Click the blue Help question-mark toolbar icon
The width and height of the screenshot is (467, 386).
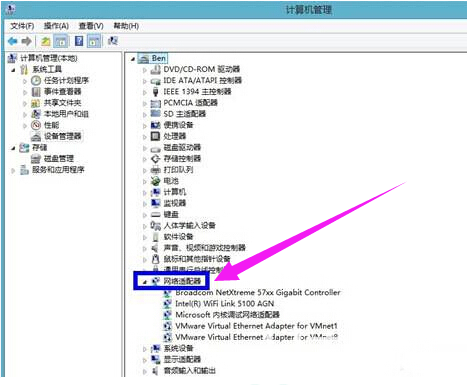click(79, 41)
